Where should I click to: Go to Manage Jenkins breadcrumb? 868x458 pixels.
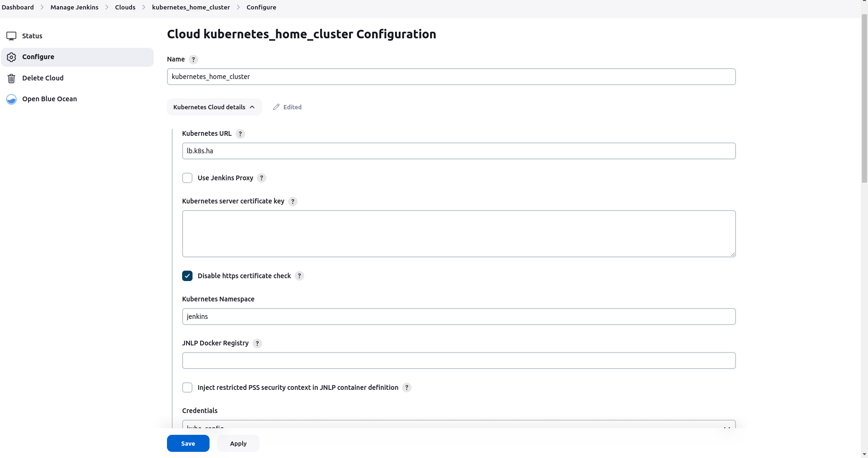pyautogui.click(x=75, y=7)
